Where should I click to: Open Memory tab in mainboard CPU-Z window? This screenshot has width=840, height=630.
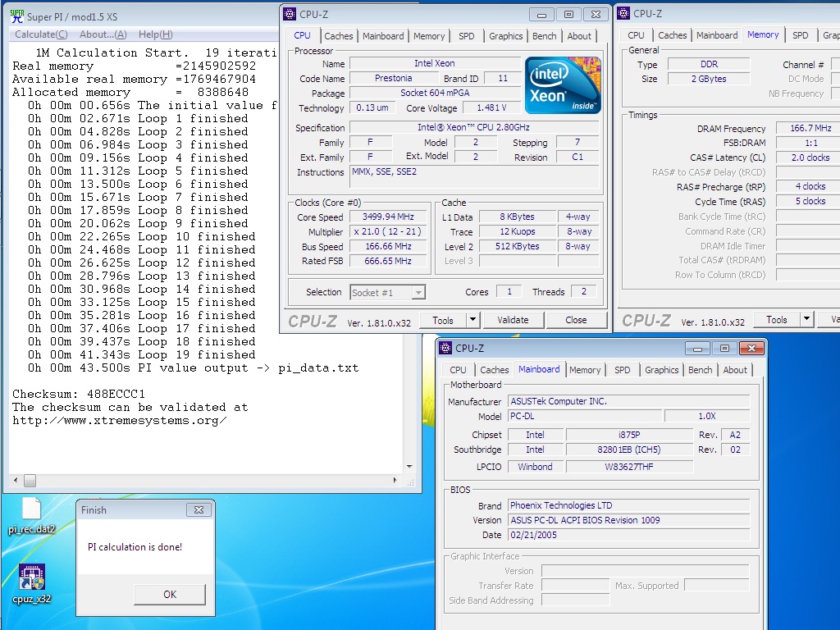pos(584,370)
